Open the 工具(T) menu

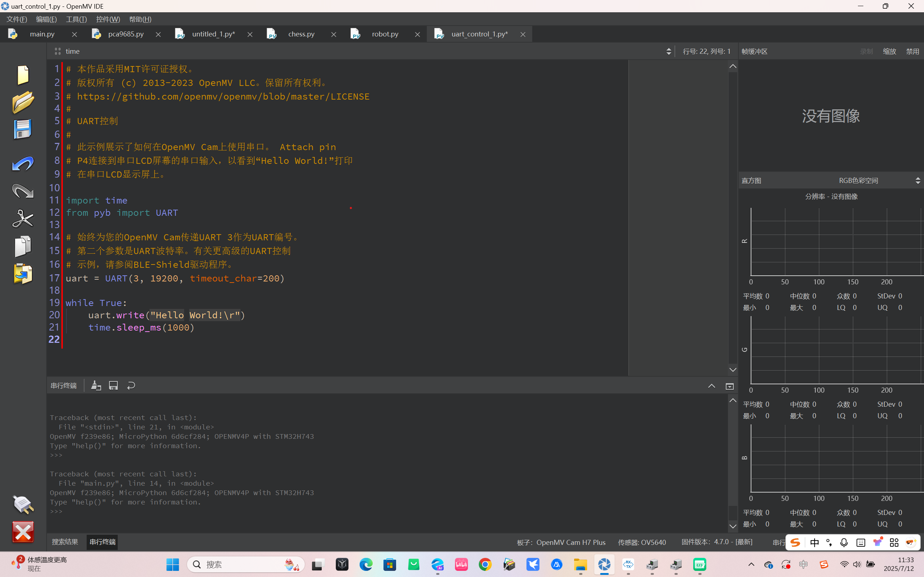(76, 19)
